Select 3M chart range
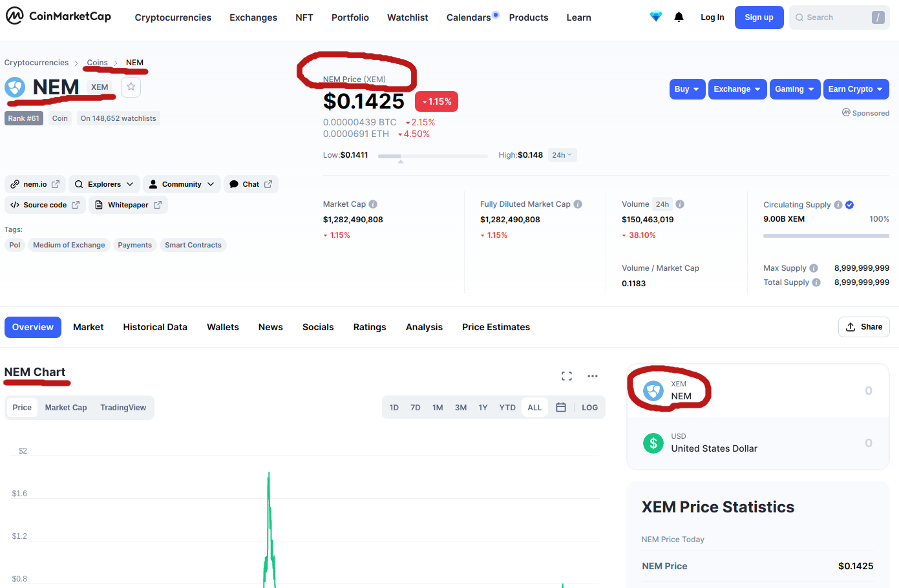The height and width of the screenshot is (588, 899). (x=461, y=408)
